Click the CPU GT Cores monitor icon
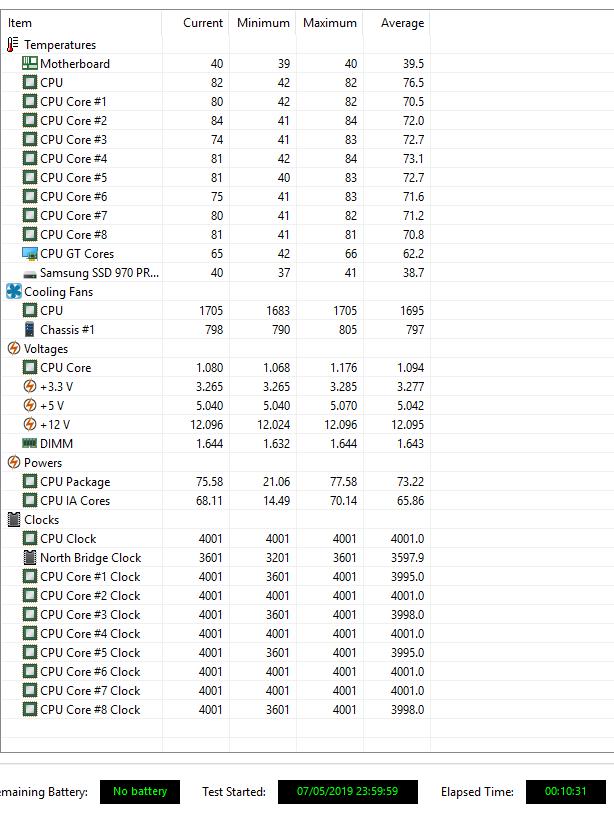 pos(30,254)
